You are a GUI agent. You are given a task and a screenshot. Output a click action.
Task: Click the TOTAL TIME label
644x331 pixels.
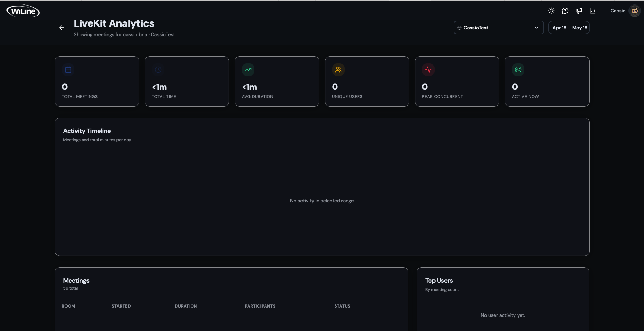(164, 97)
